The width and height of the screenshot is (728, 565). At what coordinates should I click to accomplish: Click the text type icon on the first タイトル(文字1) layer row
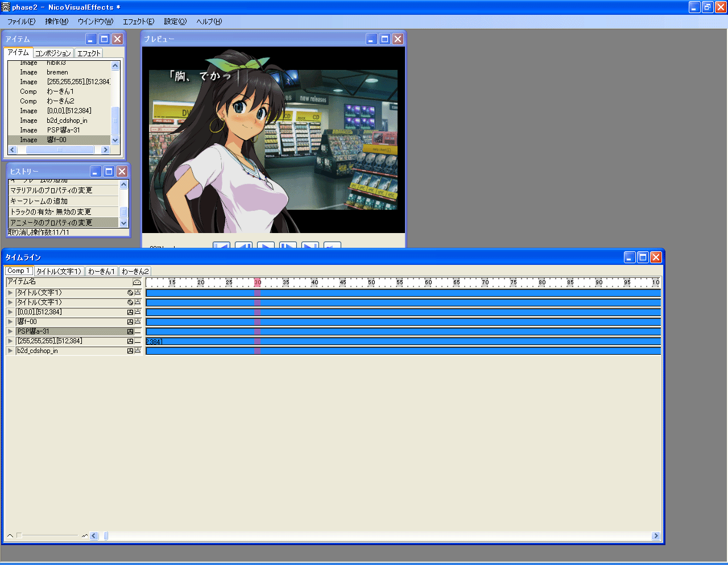pos(130,293)
